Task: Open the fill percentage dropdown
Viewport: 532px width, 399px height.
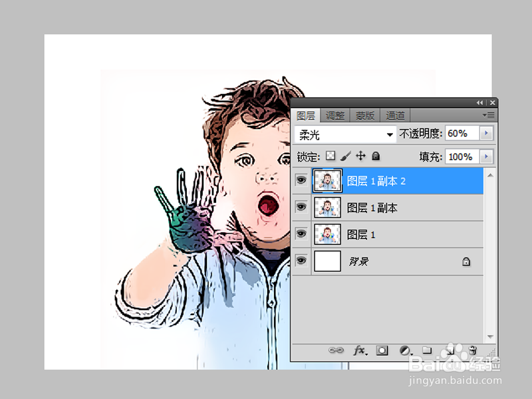Action: coord(486,156)
